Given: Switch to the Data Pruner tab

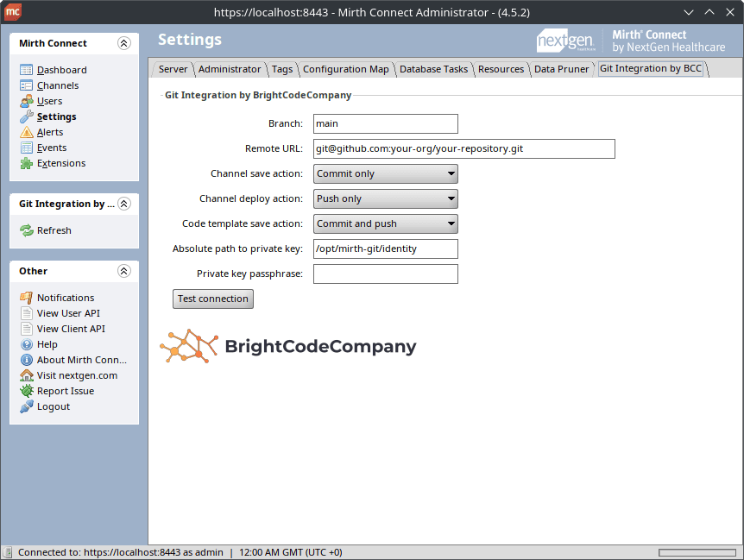Looking at the screenshot, I should point(562,68).
